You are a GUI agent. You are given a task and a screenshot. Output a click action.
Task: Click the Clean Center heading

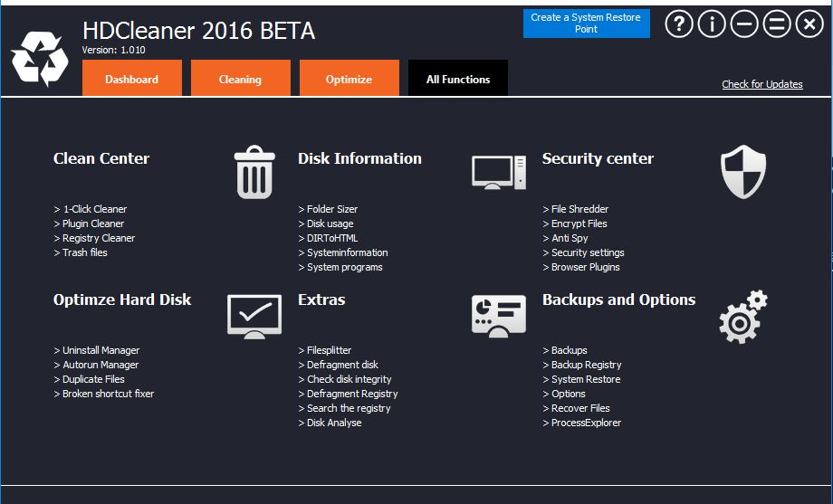click(x=101, y=158)
